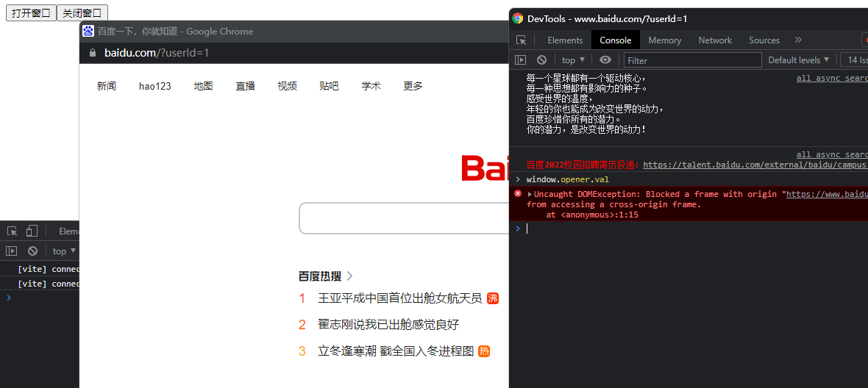Click the first [vite] console message
The height and width of the screenshot is (388, 868).
click(x=49, y=269)
